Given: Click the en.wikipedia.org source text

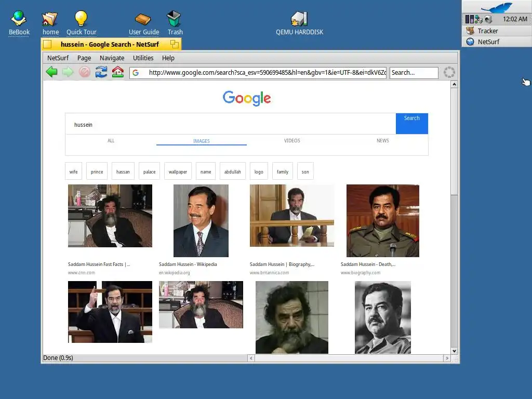Looking at the screenshot, I should pos(175,272).
